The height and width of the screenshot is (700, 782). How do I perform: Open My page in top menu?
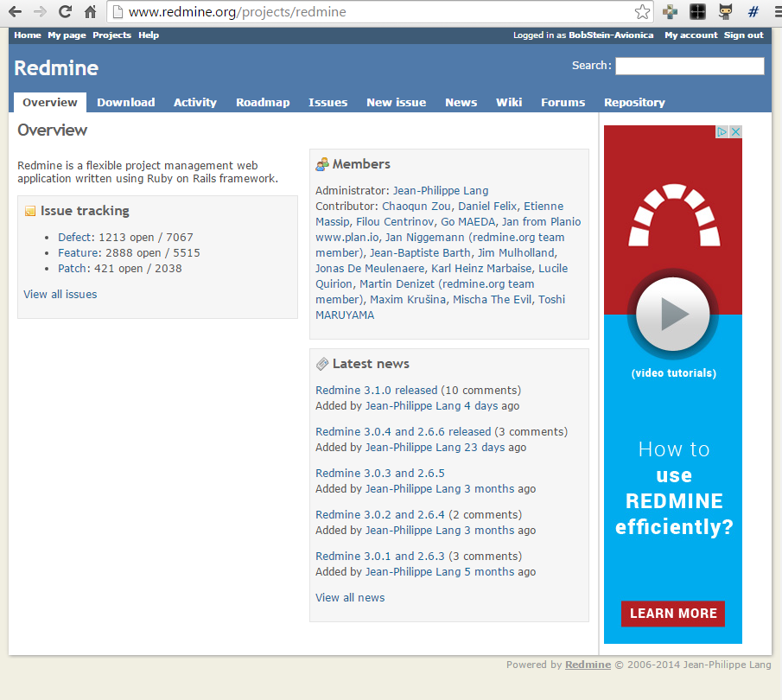(67, 35)
